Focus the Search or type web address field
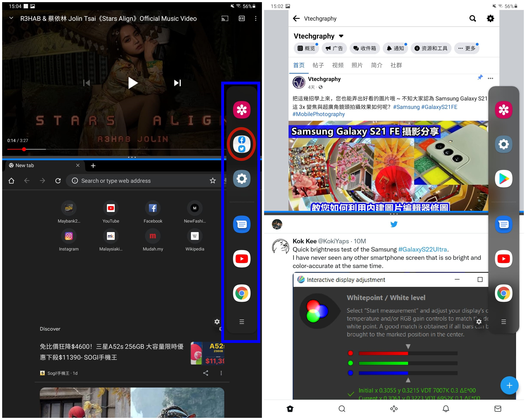526x420 pixels. [x=144, y=181]
